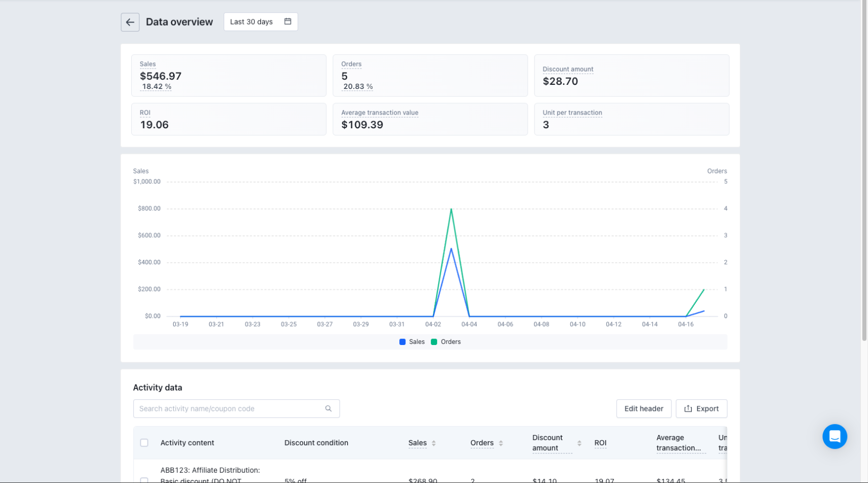Image resolution: width=868 pixels, height=483 pixels.
Task: Open the chat support bubble
Action: 834,436
